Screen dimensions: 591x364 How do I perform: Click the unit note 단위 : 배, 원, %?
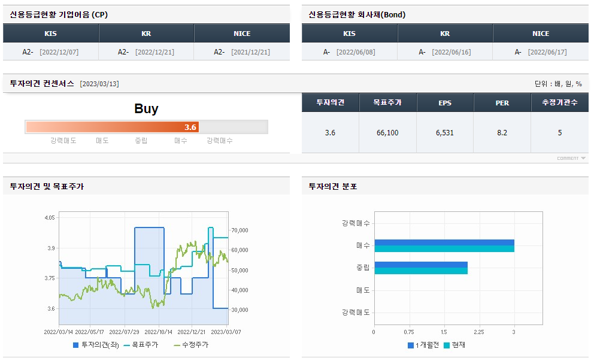click(x=558, y=84)
